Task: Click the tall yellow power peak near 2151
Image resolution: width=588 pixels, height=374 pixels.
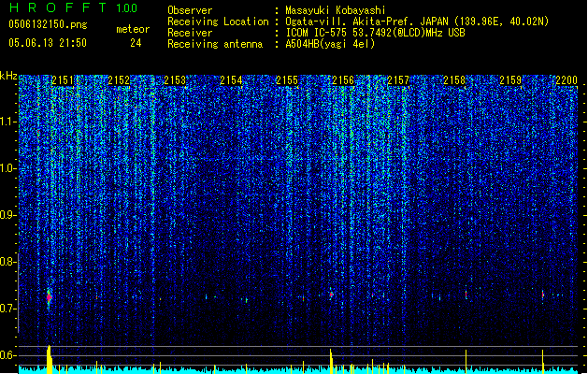Action: [x=50, y=359]
